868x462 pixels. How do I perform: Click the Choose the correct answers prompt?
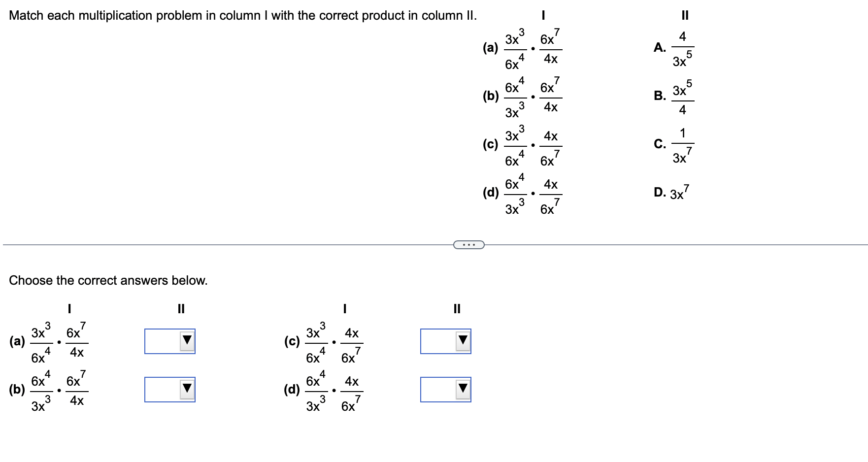point(108,280)
